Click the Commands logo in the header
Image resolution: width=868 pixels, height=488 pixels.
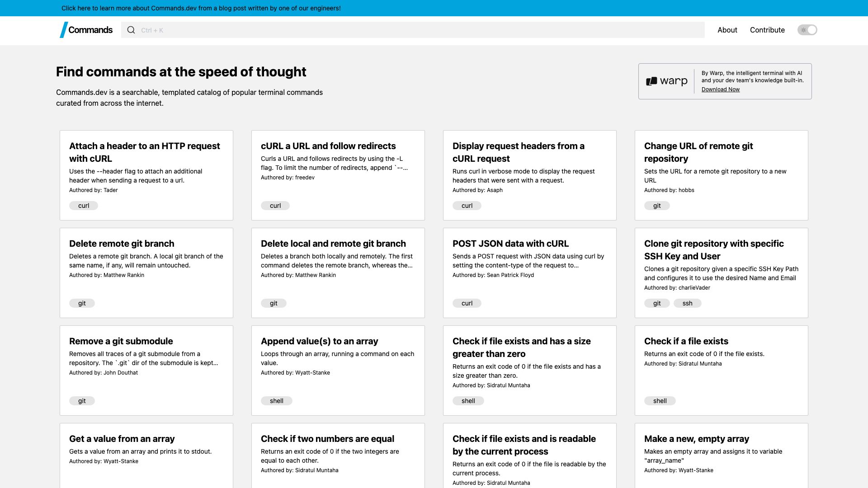(x=86, y=30)
